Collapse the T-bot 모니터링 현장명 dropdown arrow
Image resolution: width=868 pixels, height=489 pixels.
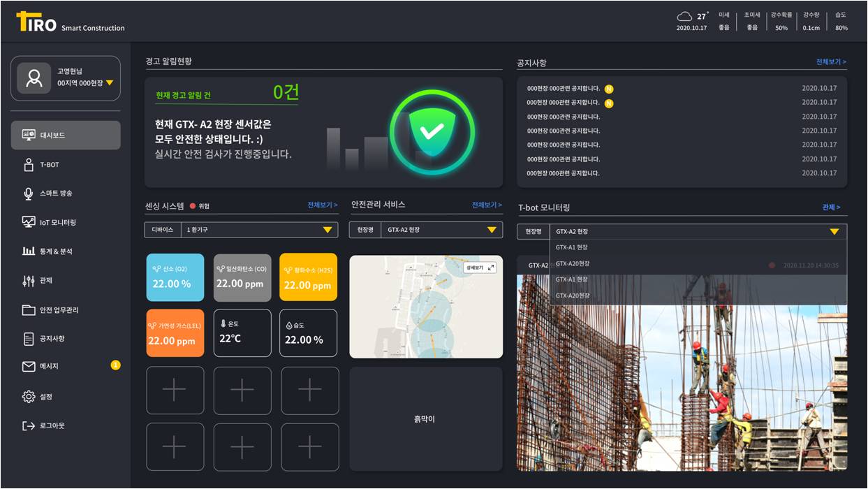[834, 232]
